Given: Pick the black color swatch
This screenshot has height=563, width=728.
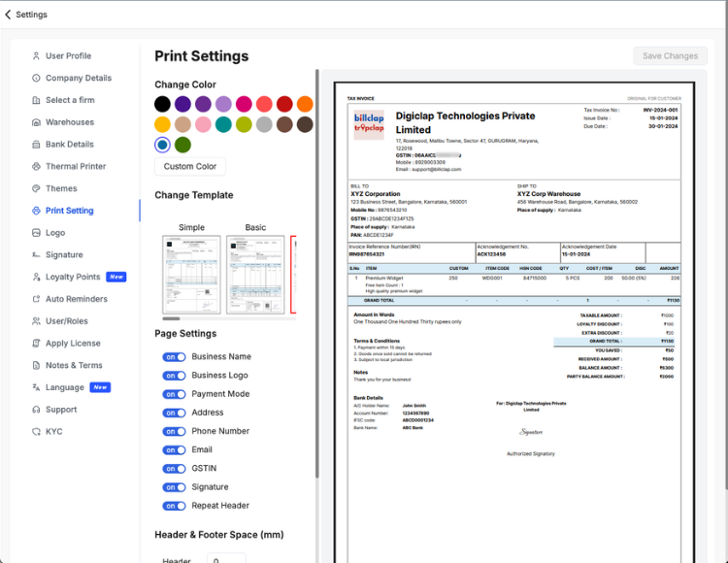Looking at the screenshot, I should click(163, 104).
